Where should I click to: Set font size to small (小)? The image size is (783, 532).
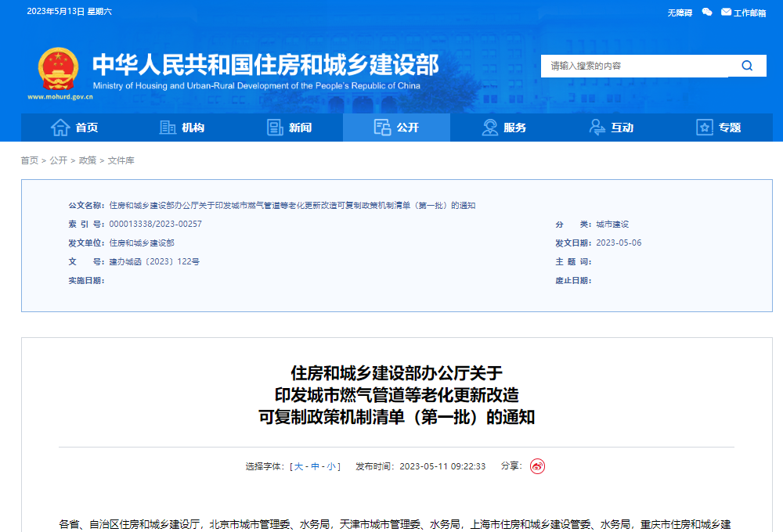(x=331, y=466)
